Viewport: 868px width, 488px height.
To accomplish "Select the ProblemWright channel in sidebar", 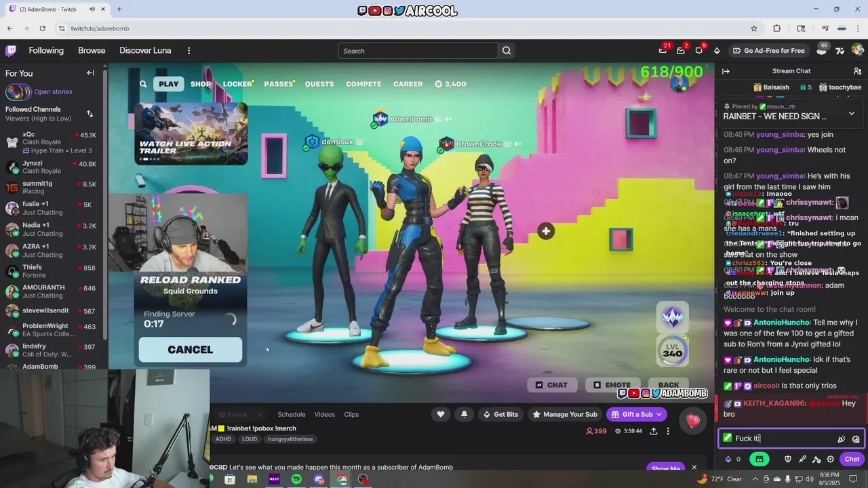I will point(51,330).
